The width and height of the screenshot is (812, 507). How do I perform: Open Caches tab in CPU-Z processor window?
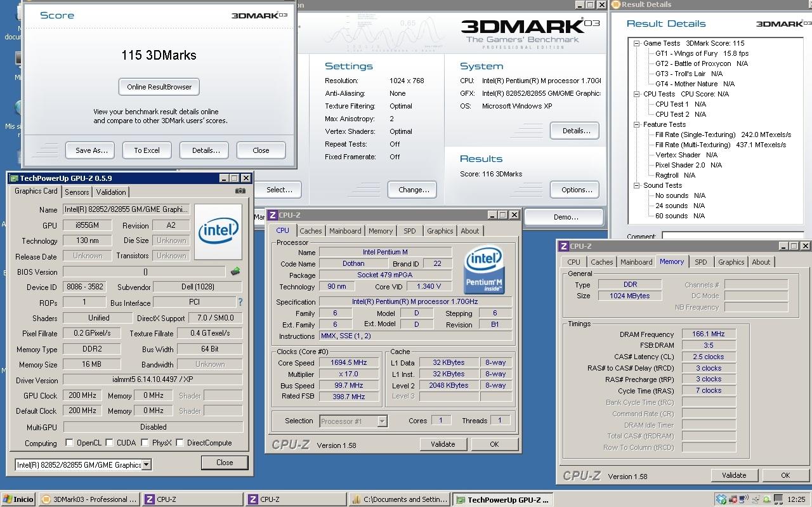click(311, 231)
